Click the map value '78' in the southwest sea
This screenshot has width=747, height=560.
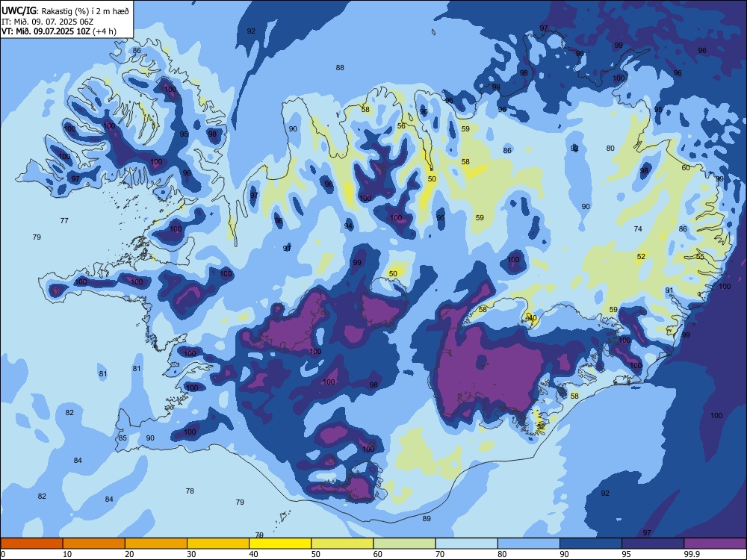[190, 491]
